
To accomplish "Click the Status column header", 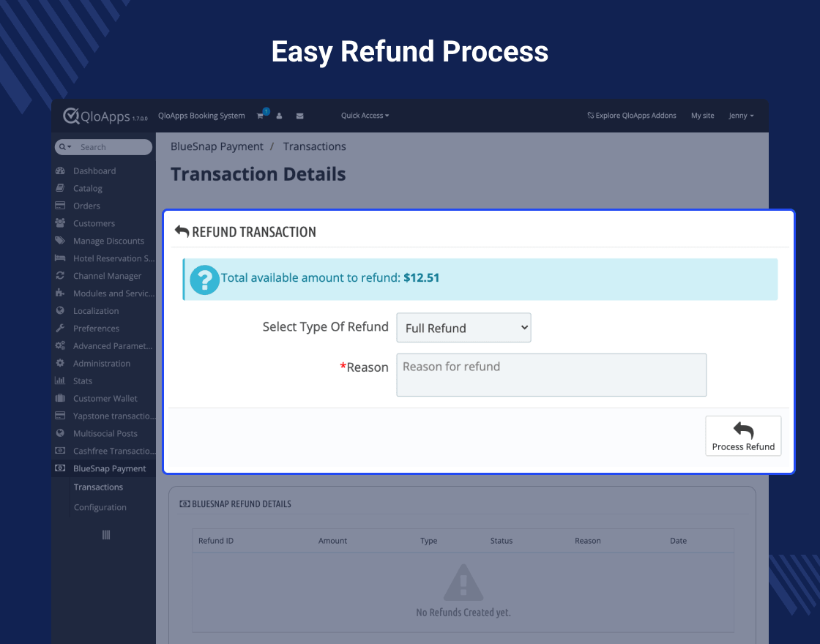I will 502,541.
